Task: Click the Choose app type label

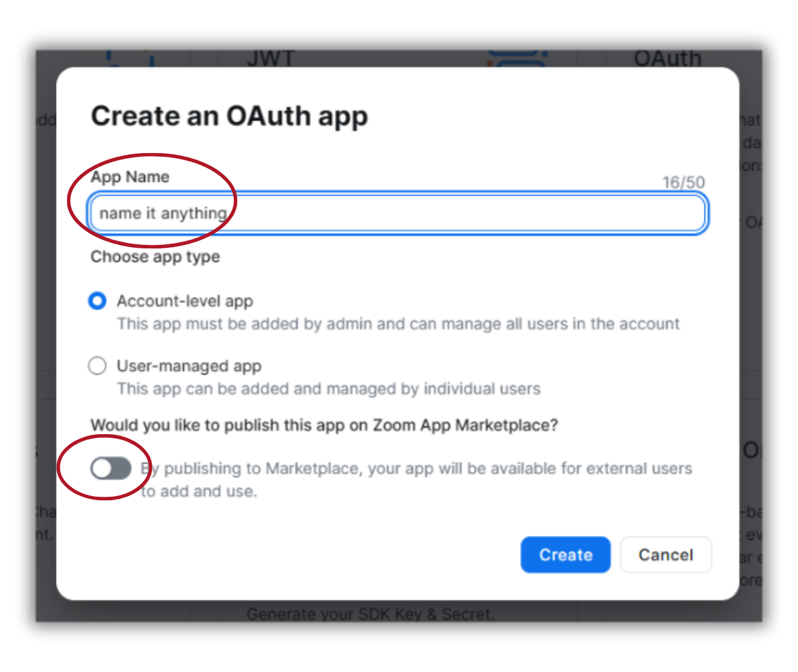Action: (155, 257)
